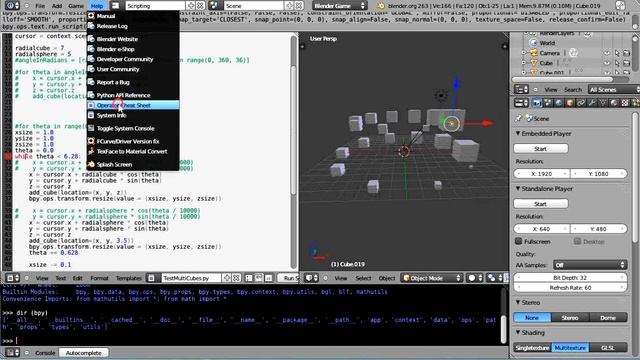Click properties editor type icon
Image resolution: width=640 pixels, height=360 pixels.
tap(521, 103)
